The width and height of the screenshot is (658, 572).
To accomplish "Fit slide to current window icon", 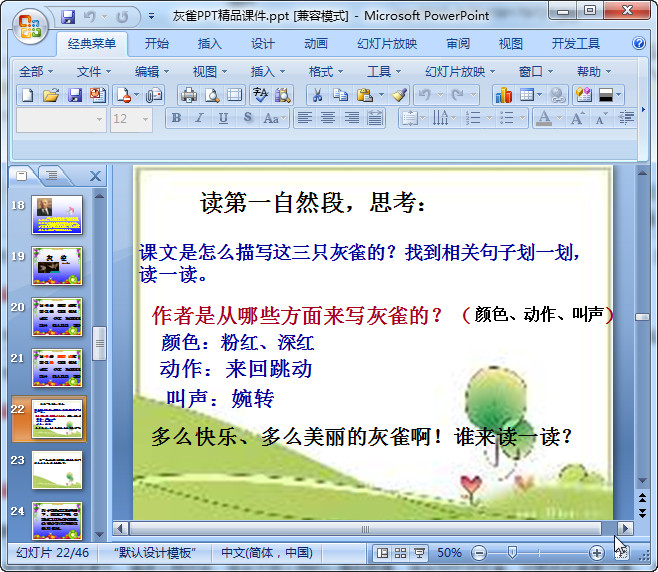I will point(622,553).
